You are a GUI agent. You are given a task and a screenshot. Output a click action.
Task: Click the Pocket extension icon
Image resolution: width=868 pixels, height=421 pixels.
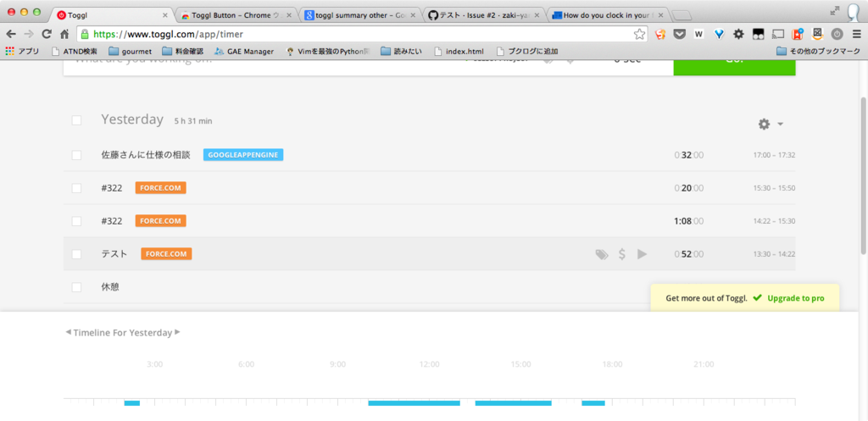tap(679, 34)
